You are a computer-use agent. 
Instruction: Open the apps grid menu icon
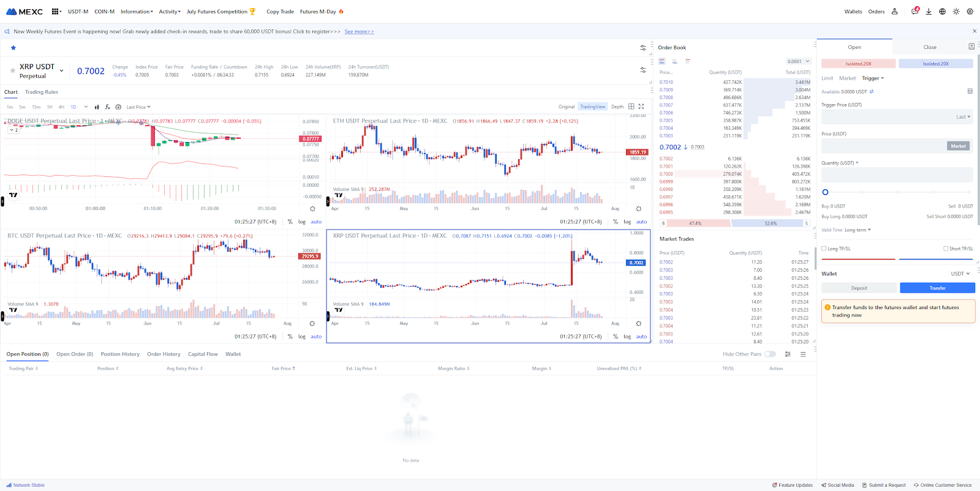[55, 12]
